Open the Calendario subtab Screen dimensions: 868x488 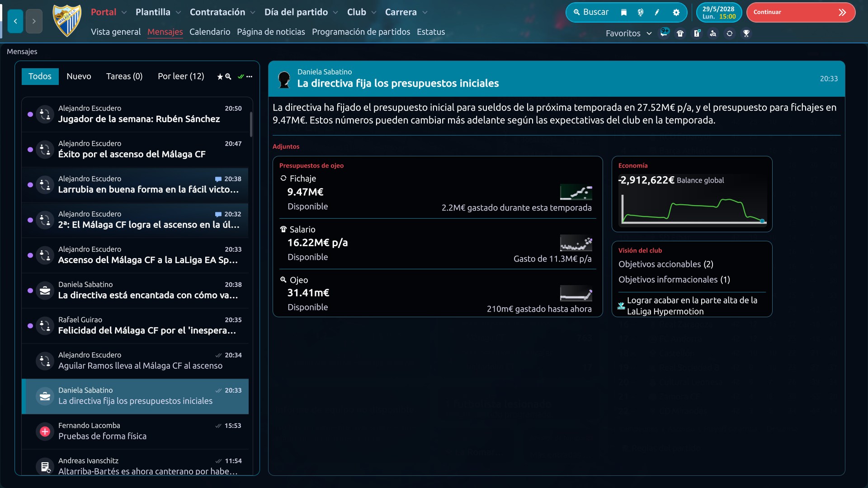coord(210,32)
